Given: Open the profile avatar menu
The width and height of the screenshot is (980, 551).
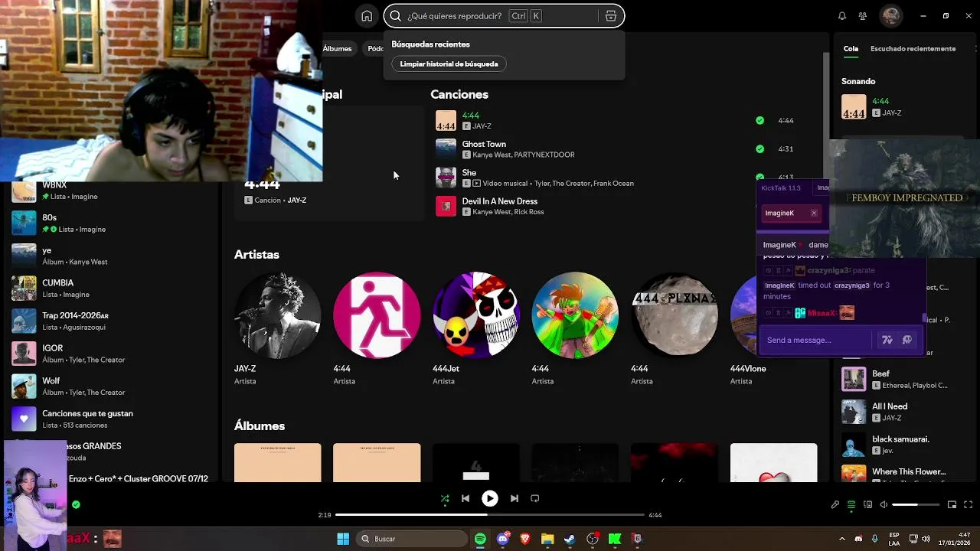Looking at the screenshot, I should click(890, 15).
